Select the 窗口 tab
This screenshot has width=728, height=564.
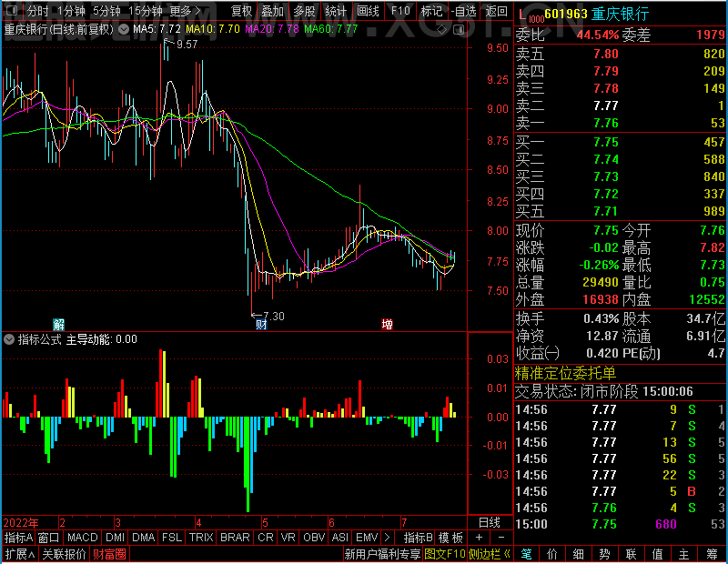(49, 538)
